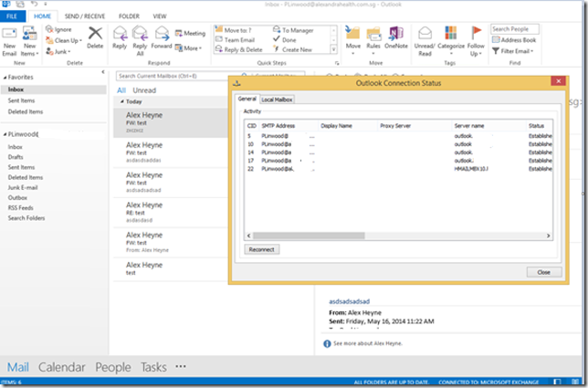Select the Reply & Delete quick step
The height and width of the screenshot is (388, 588).
point(239,49)
